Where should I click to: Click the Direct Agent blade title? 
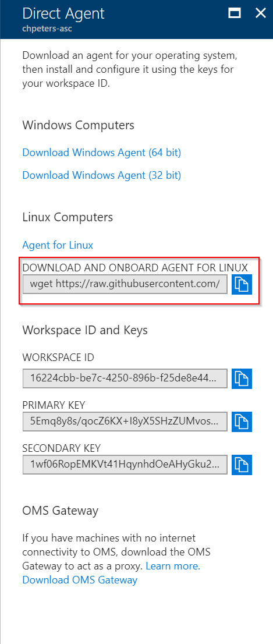(x=63, y=13)
